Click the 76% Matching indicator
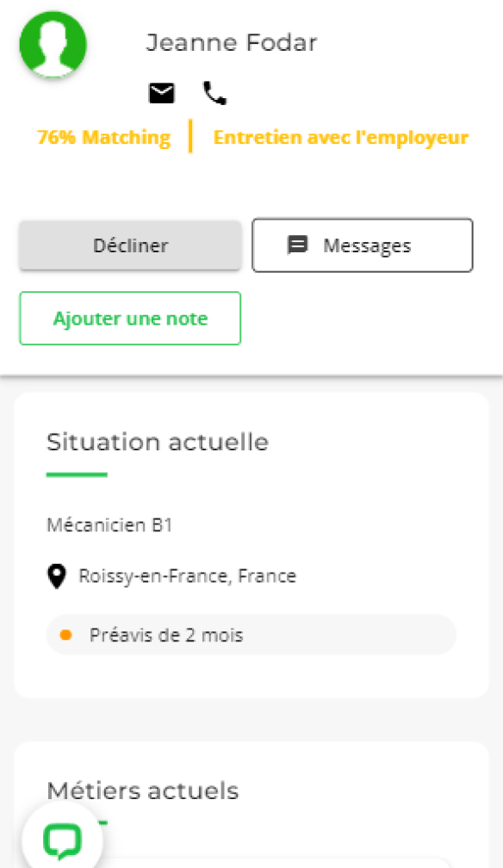 (102, 137)
